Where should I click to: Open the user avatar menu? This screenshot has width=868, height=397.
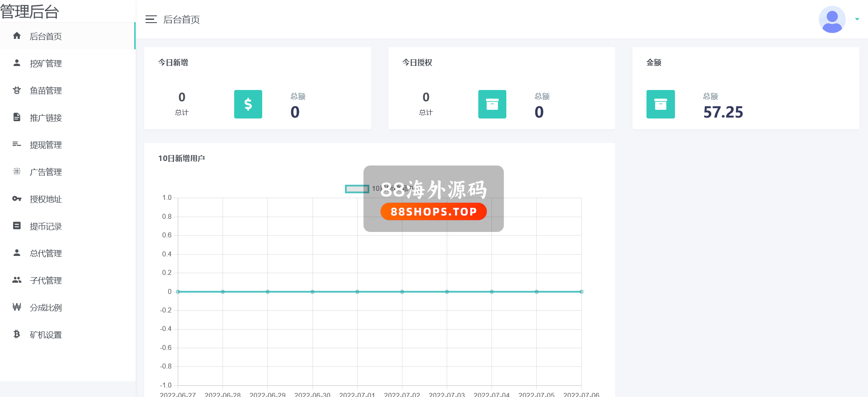[x=832, y=19]
